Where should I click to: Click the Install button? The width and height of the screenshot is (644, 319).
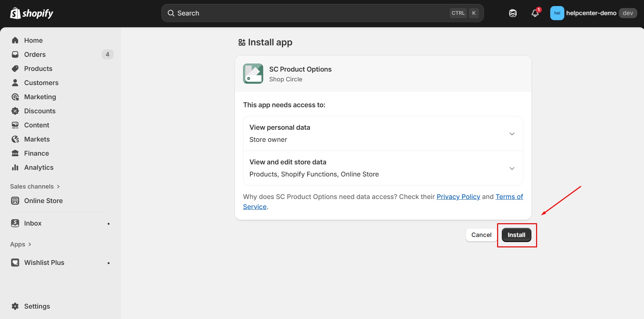click(x=516, y=235)
